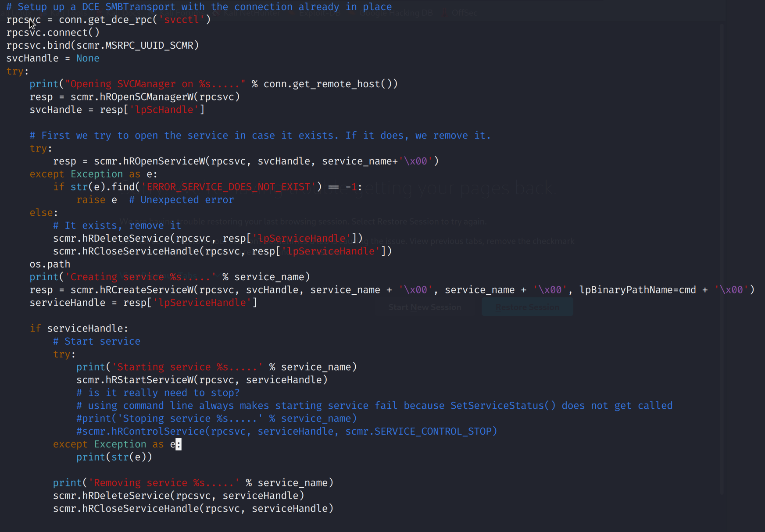Click the os.path line
This screenshot has width=765, height=532.
(x=50, y=264)
